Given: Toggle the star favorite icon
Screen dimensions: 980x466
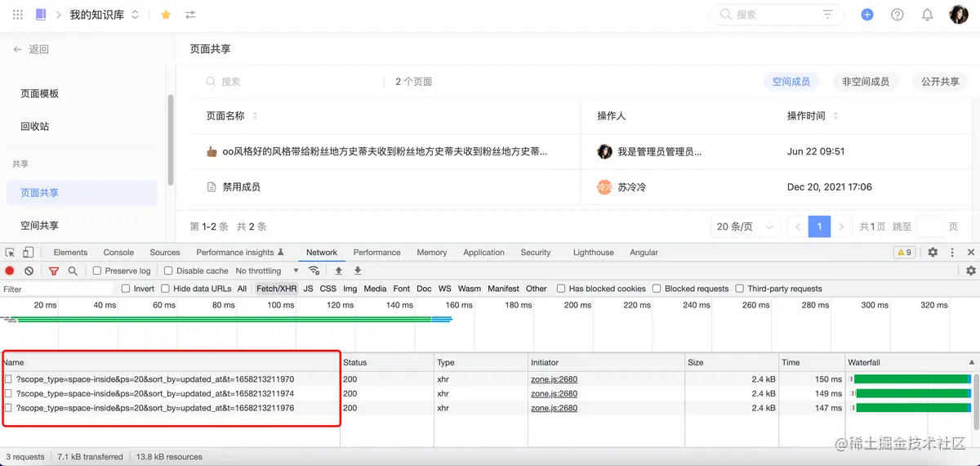Looking at the screenshot, I should coord(166,15).
